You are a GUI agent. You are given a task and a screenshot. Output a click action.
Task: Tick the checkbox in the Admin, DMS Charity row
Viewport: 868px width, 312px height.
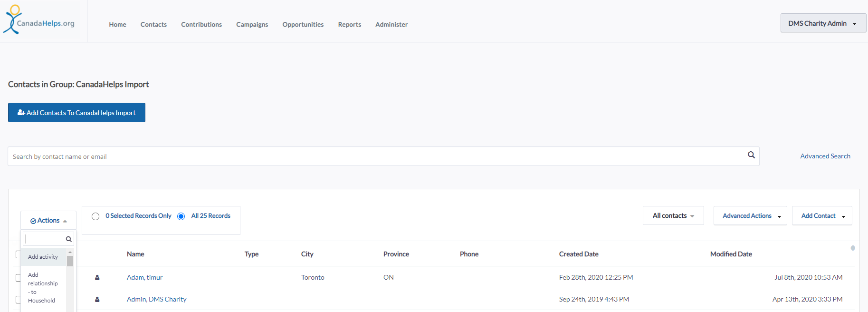(x=18, y=300)
